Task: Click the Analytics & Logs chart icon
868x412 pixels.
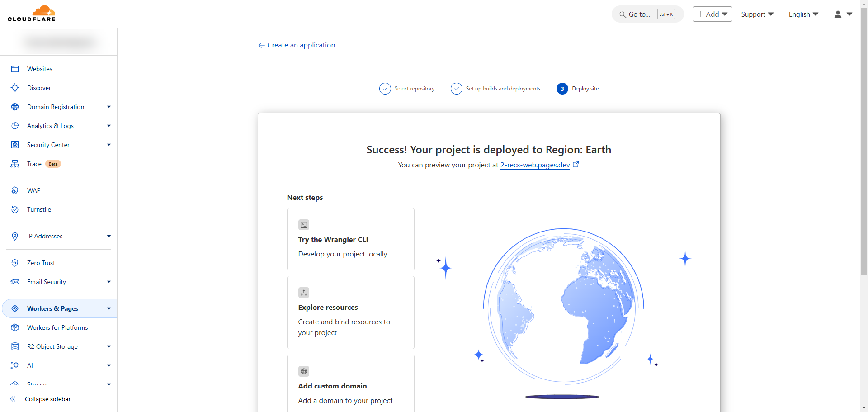Action: (x=15, y=126)
